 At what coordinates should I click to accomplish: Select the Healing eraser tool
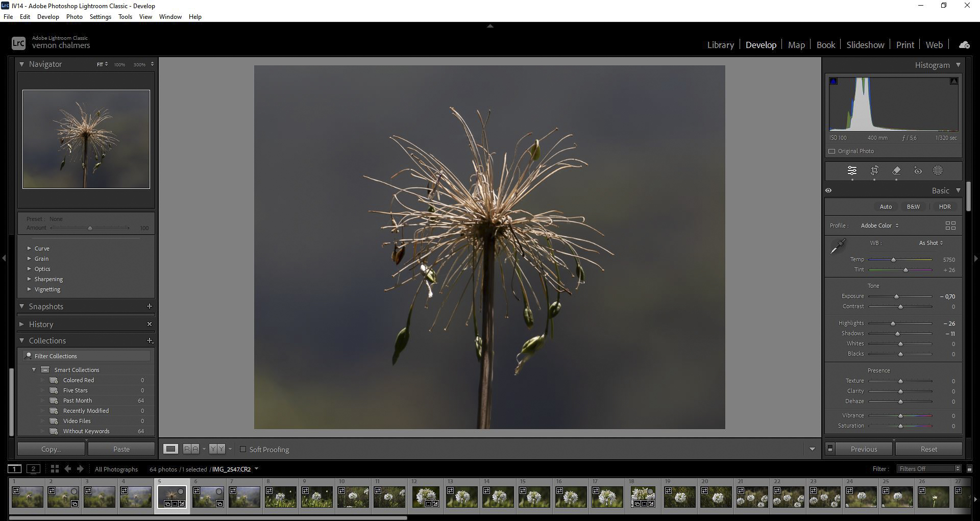coord(896,170)
